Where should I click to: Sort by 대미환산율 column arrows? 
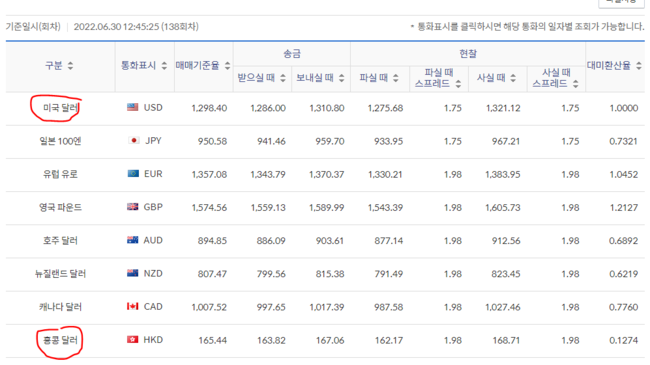pos(639,66)
